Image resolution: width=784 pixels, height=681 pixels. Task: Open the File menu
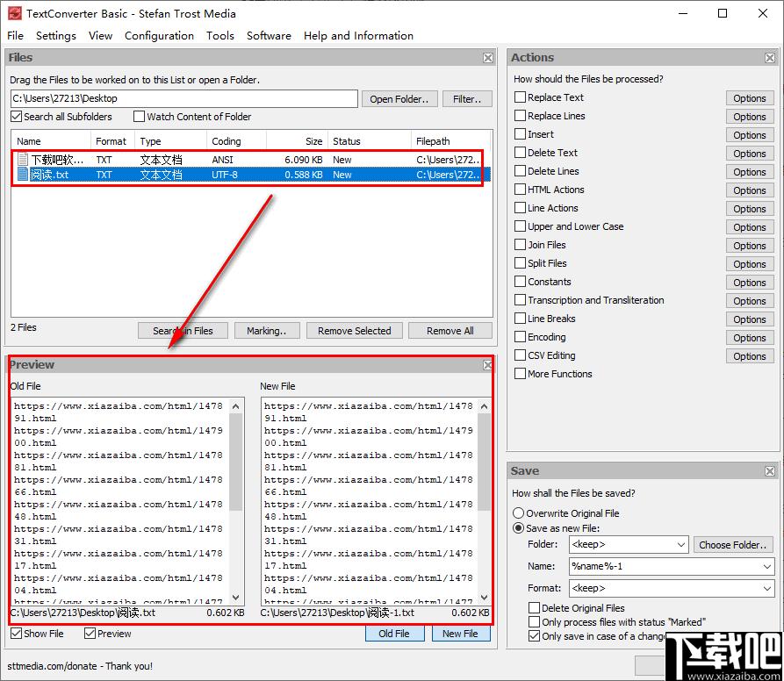15,35
